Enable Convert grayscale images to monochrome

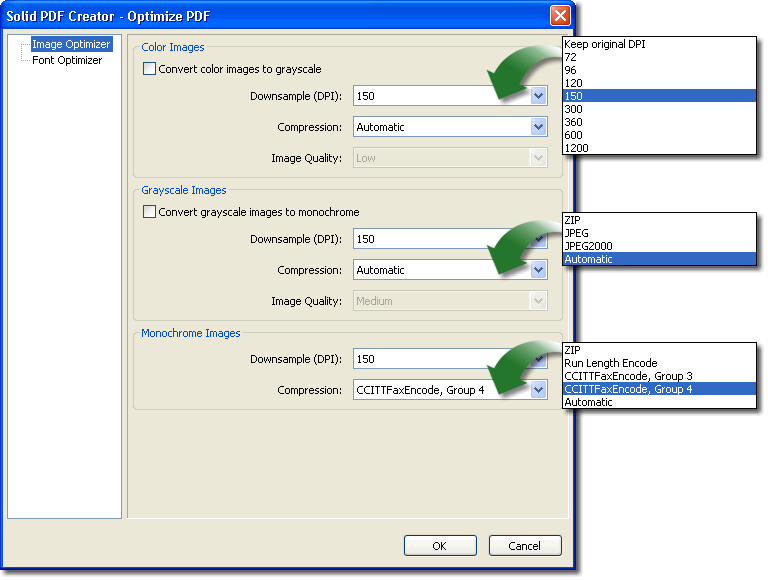click(x=149, y=212)
